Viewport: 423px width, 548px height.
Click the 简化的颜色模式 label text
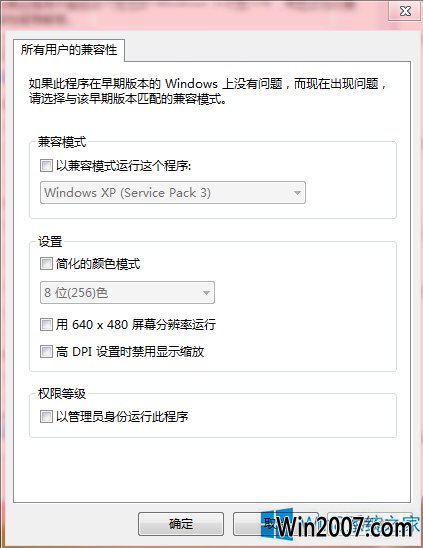tap(98, 264)
